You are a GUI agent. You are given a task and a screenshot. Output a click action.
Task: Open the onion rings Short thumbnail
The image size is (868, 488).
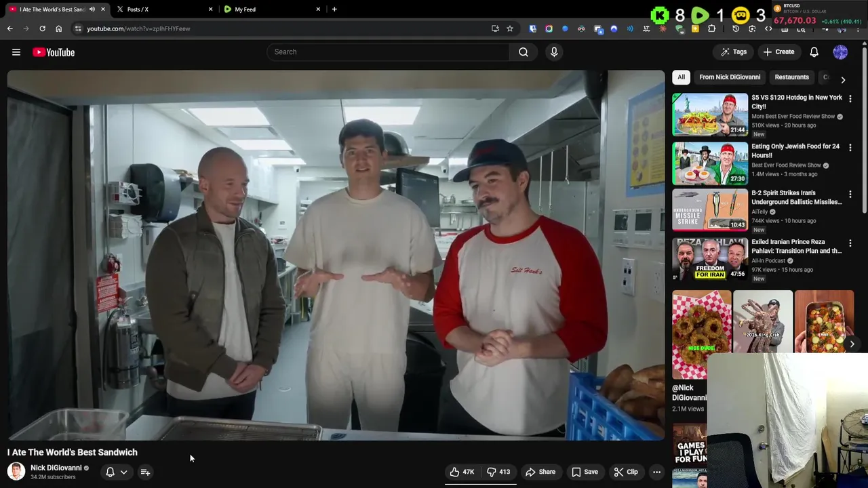[x=701, y=334]
